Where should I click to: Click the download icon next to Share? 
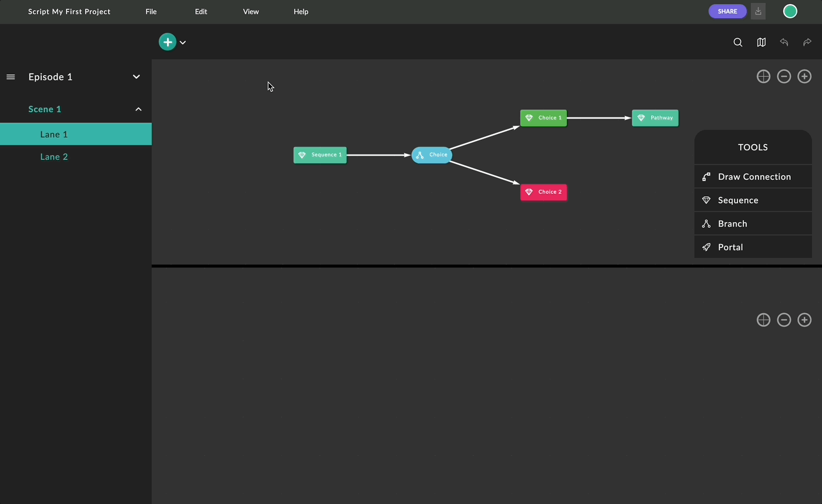click(x=758, y=11)
